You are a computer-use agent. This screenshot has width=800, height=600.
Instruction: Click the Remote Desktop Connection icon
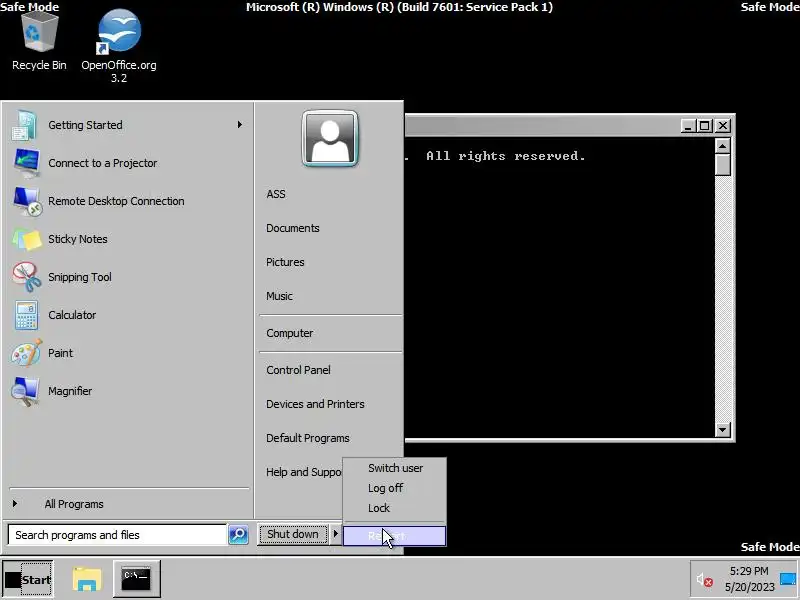[26, 201]
